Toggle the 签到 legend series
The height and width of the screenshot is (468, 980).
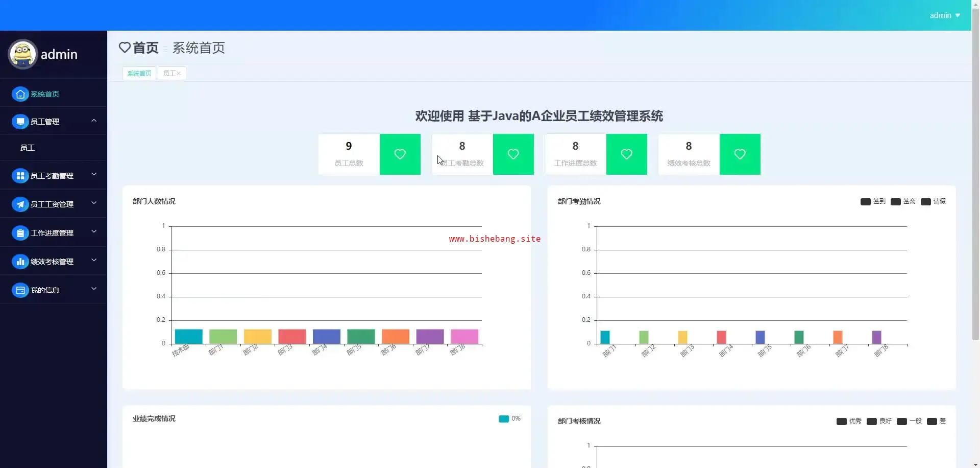(x=873, y=201)
